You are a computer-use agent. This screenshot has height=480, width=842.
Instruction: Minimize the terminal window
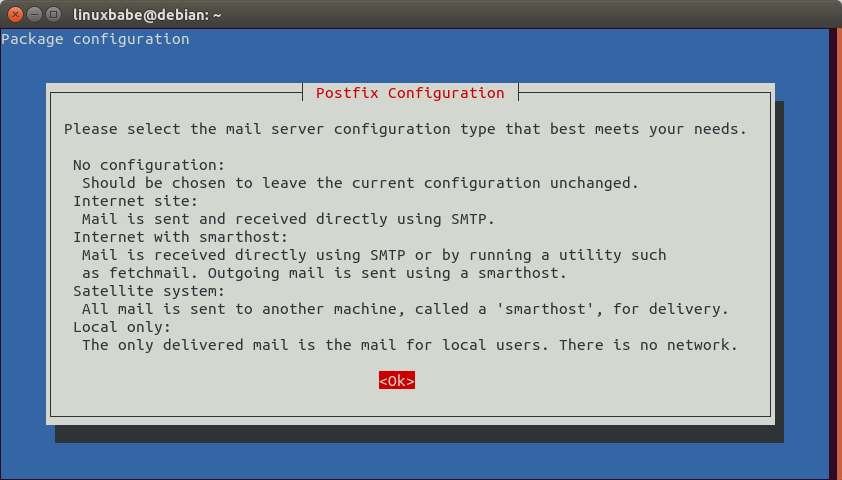[x=36, y=14]
